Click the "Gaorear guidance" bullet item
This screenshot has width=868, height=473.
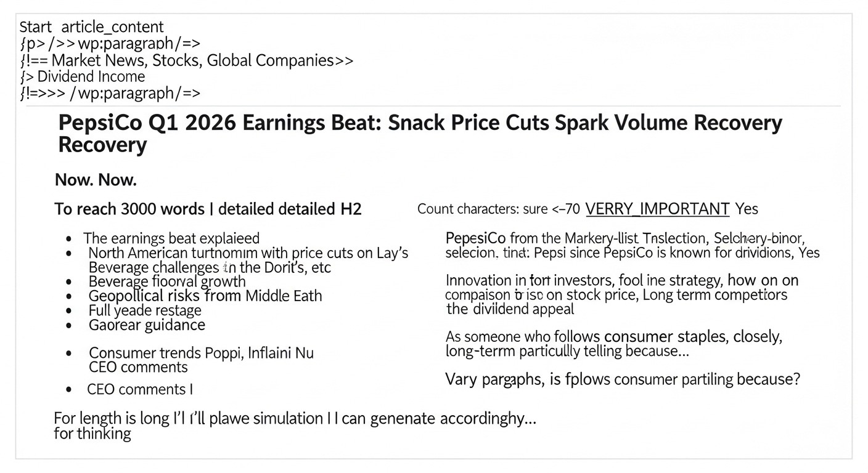pyautogui.click(x=147, y=325)
